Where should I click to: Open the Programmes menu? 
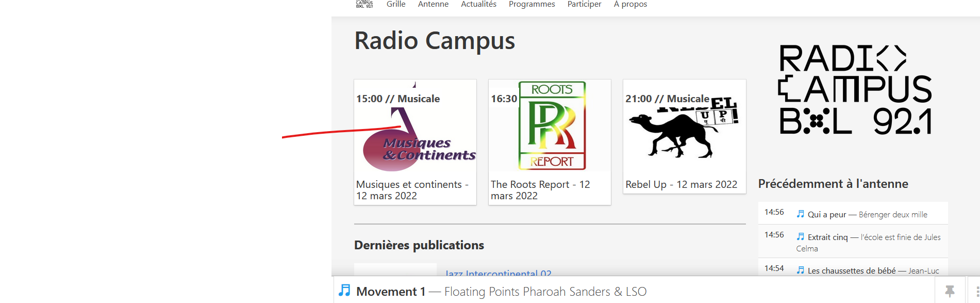pyautogui.click(x=531, y=5)
